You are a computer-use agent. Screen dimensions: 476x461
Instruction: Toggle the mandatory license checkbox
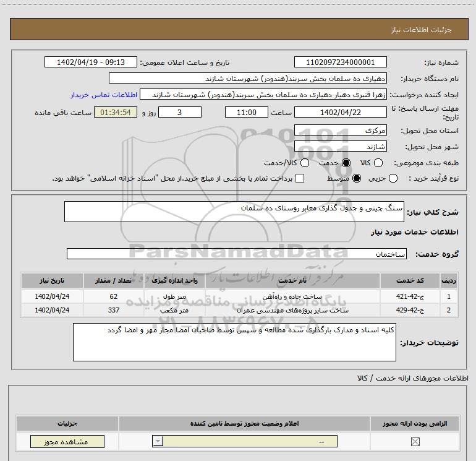(415, 442)
